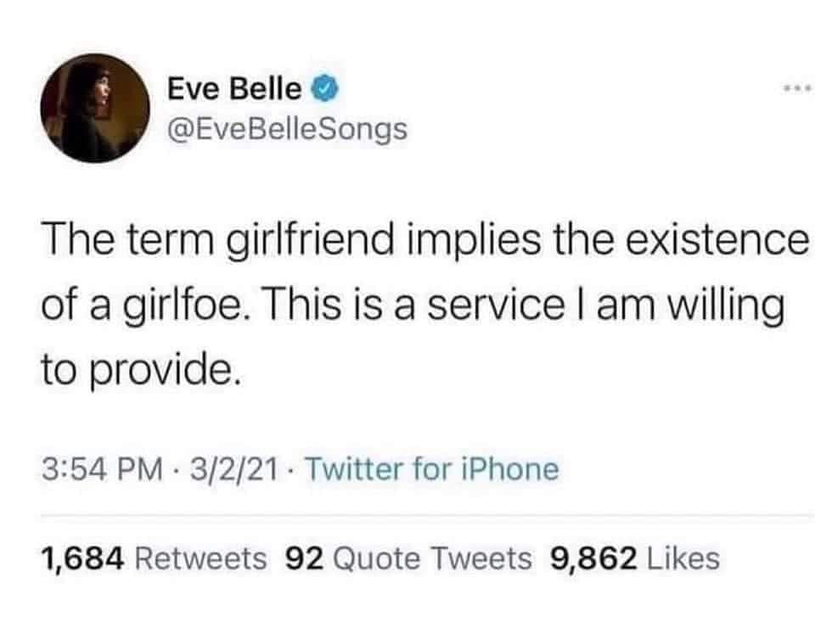
Task: Select the word girlfoe in the tweet
Action: [x=183, y=304]
